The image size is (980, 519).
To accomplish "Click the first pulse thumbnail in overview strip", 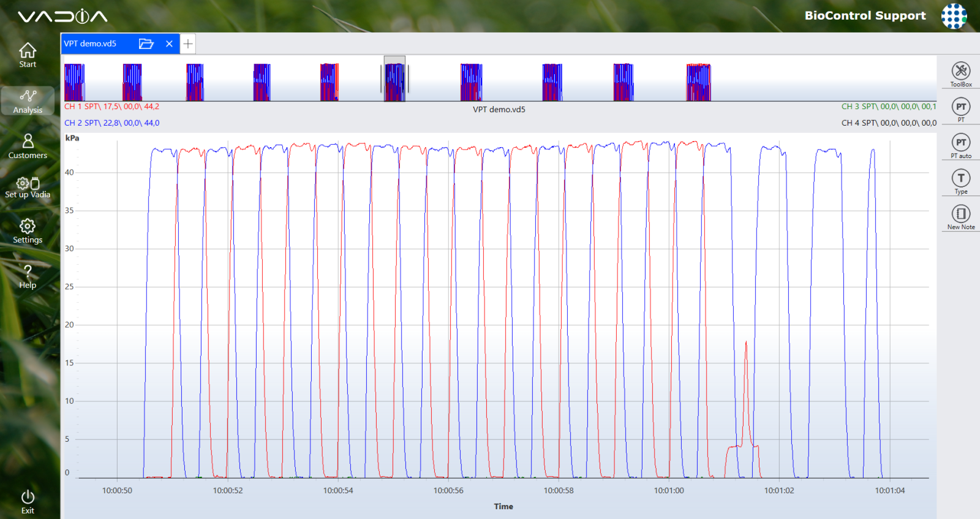I will click(x=74, y=82).
